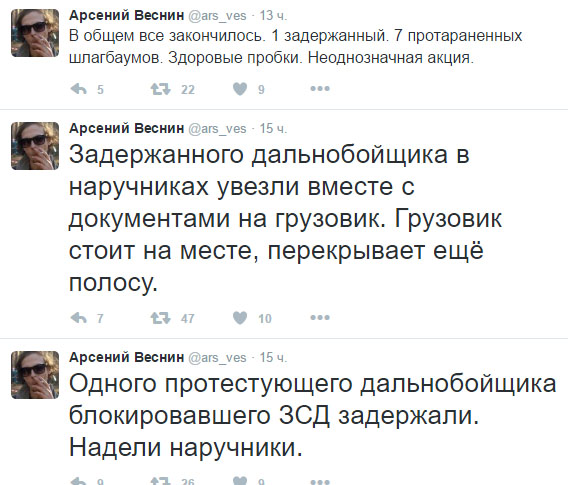Image resolution: width=568 pixels, height=485 pixels.
Task: Like the bottom tweet about ЗСД
Action: point(240,481)
